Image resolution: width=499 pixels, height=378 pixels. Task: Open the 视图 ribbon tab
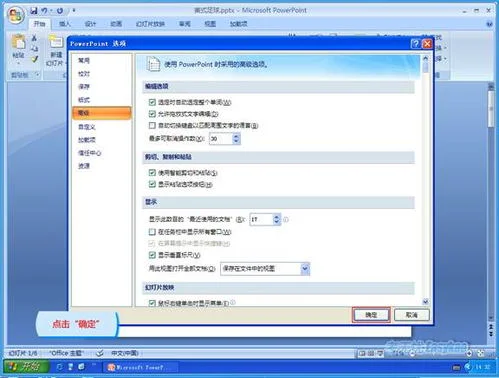(210, 24)
